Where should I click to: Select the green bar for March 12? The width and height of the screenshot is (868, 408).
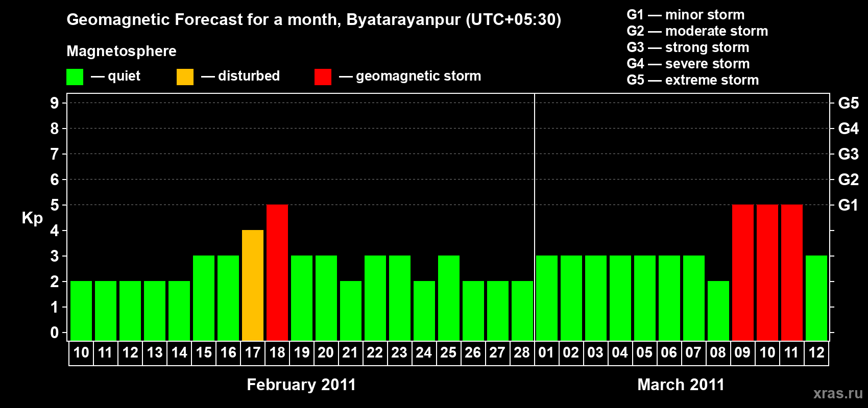pos(816,298)
